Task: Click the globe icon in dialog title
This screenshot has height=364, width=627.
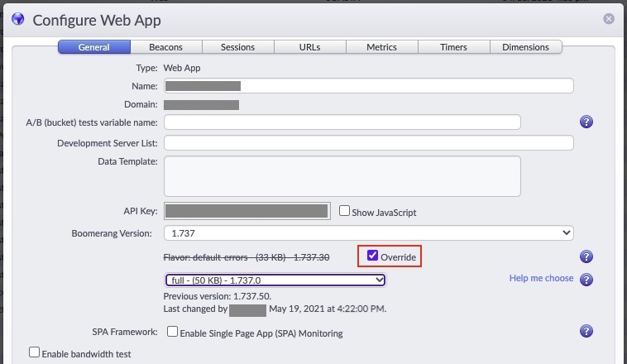Action: 17,20
